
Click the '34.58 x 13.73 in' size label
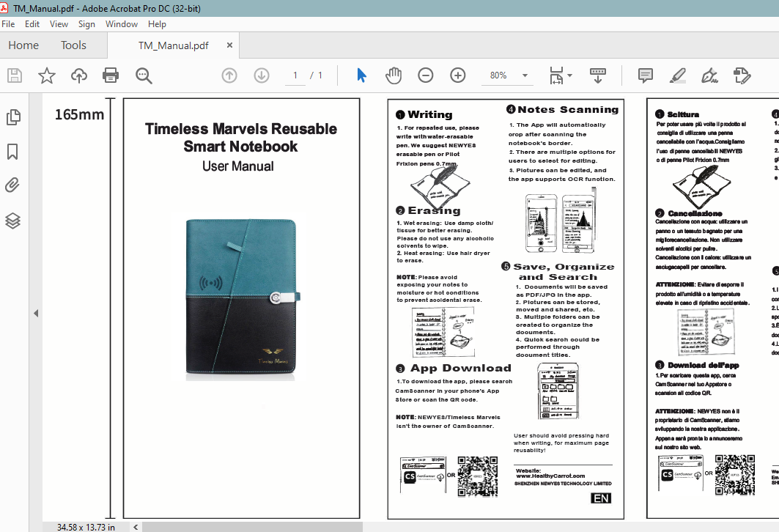(x=86, y=527)
